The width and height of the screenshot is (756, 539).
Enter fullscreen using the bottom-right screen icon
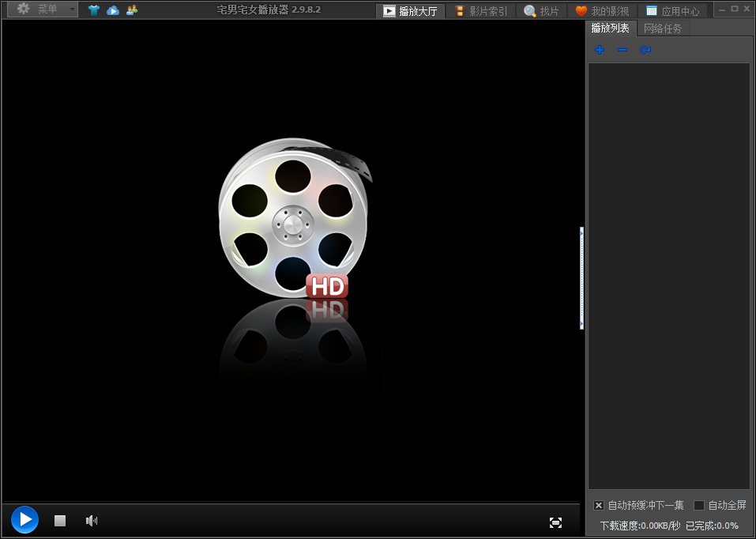[x=555, y=522]
